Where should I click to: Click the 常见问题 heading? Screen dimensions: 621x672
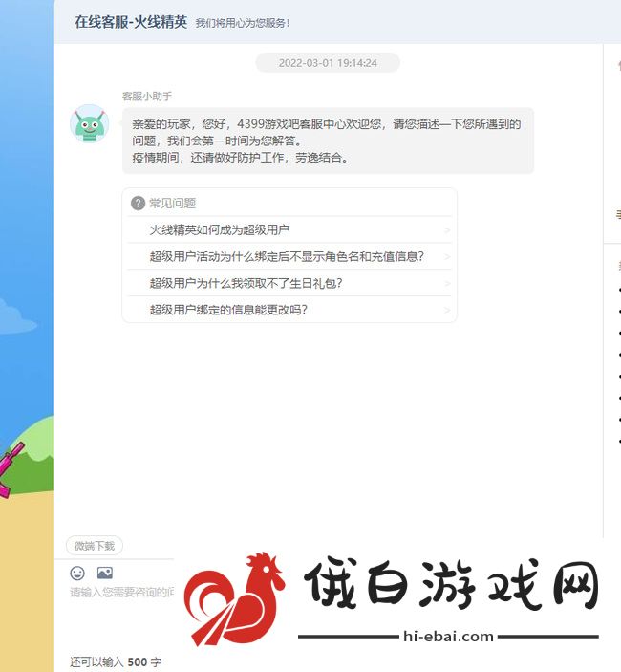[172, 204]
